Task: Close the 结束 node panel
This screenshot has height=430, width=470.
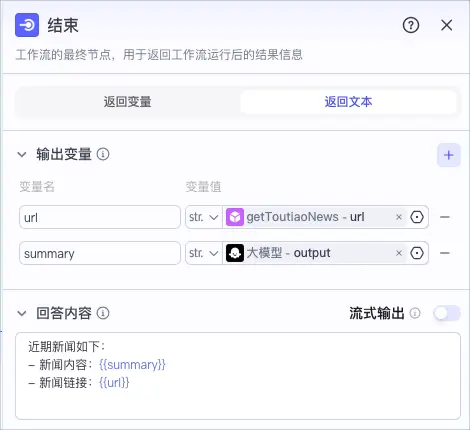Action: click(x=446, y=25)
